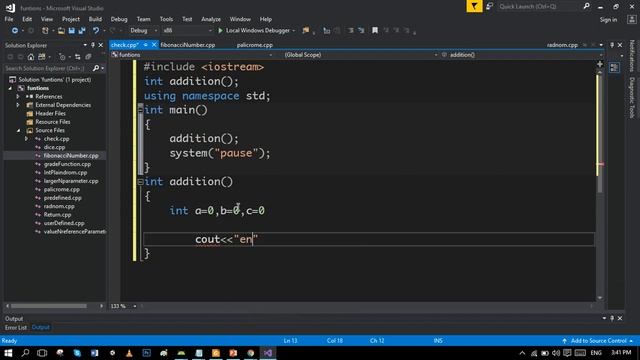Click the feedback icon beside Quick Launch
This screenshot has width=640, height=360.
tap(489, 7)
